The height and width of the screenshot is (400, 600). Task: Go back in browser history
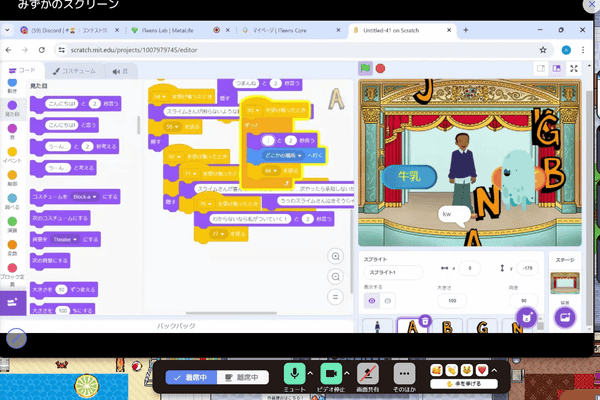[x=8, y=50]
